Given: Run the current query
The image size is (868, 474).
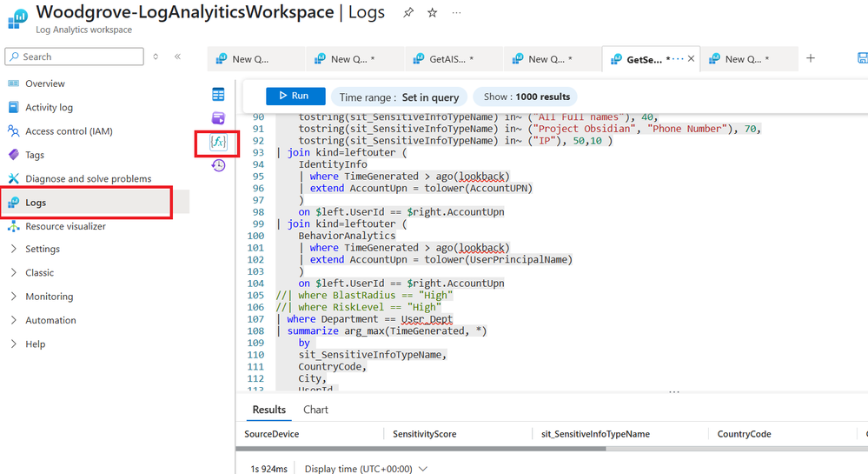Looking at the screenshot, I should [295, 97].
